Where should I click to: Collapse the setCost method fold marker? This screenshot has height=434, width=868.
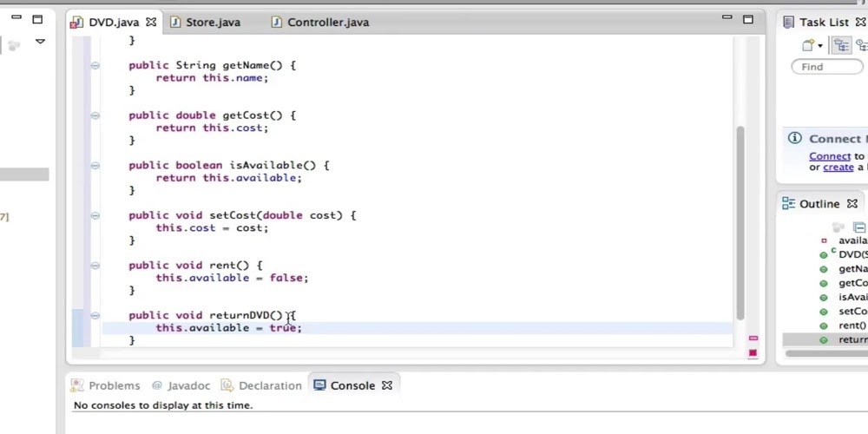pos(95,215)
